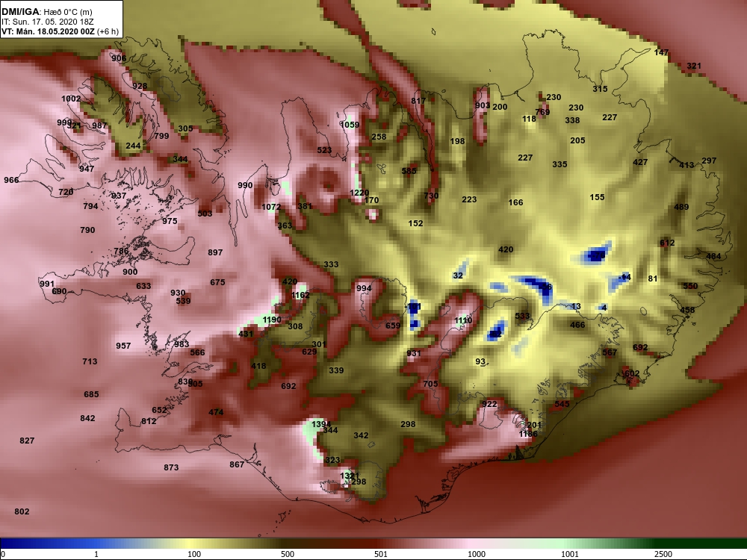Click the 2500 tick label on the color scale
Viewport: 747px width, 560px height.
[663, 554]
